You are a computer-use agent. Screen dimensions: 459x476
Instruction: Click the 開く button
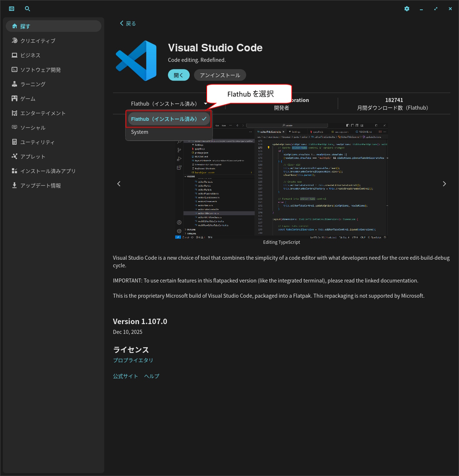coord(178,75)
